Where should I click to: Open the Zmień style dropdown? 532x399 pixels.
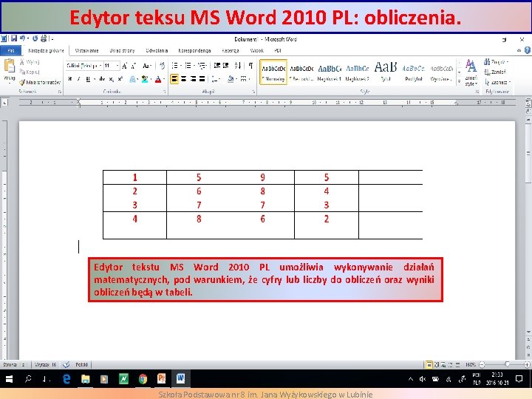pos(471,72)
